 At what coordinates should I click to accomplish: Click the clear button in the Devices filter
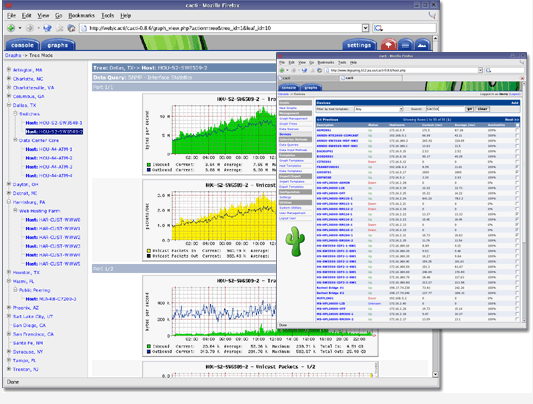click(482, 109)
